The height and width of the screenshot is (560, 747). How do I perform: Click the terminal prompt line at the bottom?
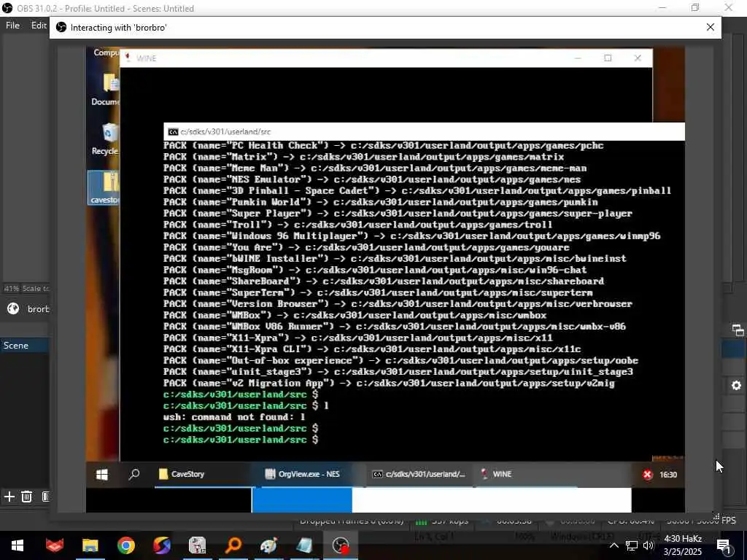[x=241, y=440]
